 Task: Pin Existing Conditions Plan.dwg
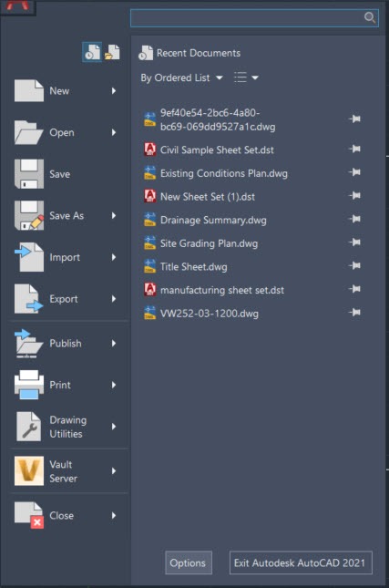click(354, 172)
